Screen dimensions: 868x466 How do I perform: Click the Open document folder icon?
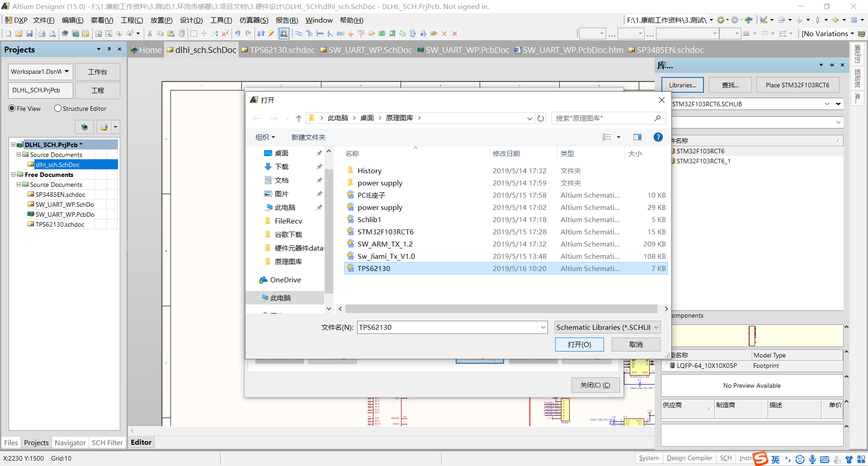pyautogui.click(x=19, y=33)
